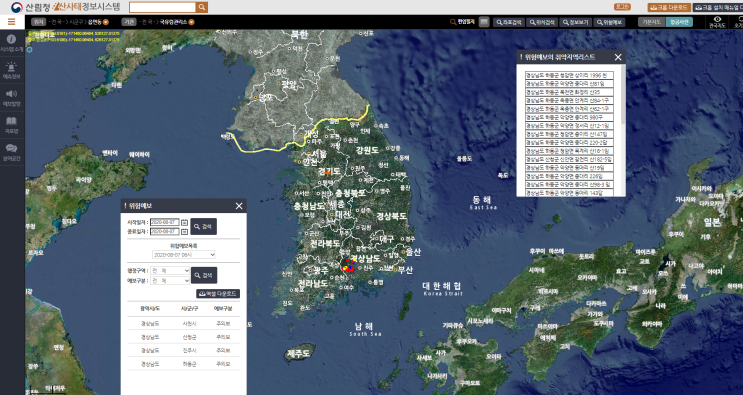743x395 pixels.
Task: Open start date calendar icon
Action: 184,222
